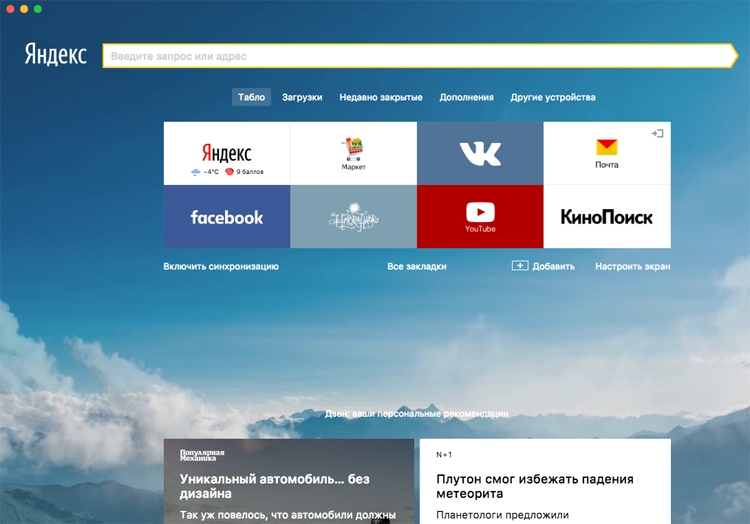
Task: Click the N+1 source label
Action: [x=444, y=455]
